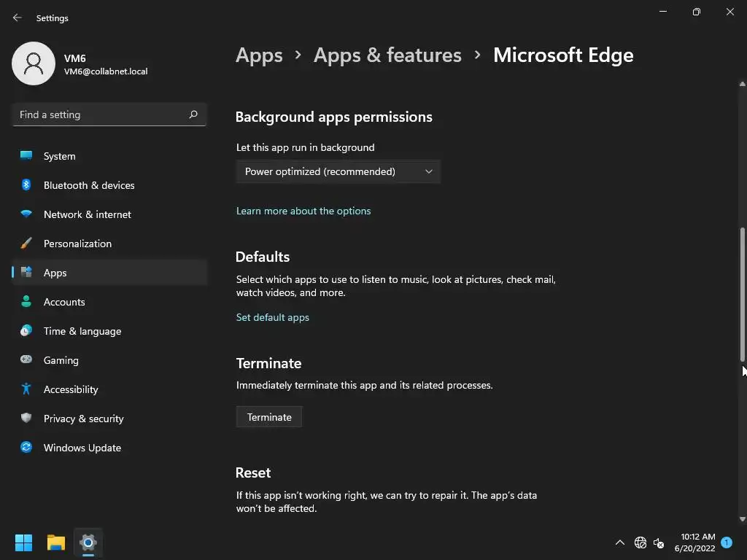The image size is (747, 560).
Task: Click the Network & internet wifi icon
Action: [x=26, y=214]
